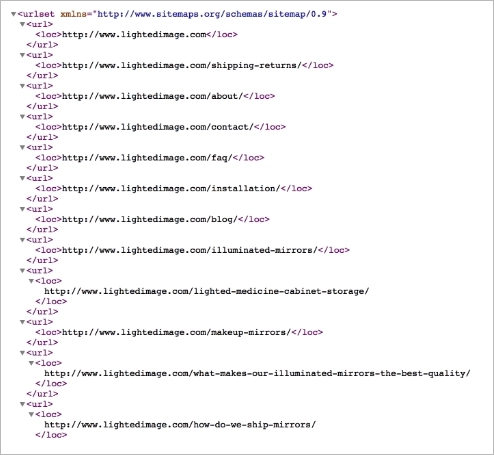
Task: Click the lightedimage.com/contact/ URL text
Action: pyautogui.click(x=158, y=127)
